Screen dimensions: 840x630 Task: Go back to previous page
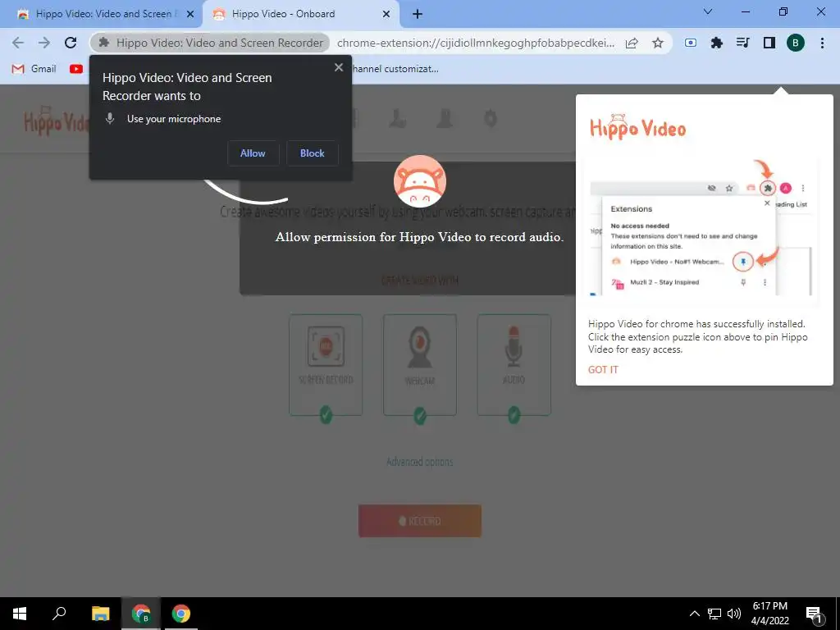point(18,43)
